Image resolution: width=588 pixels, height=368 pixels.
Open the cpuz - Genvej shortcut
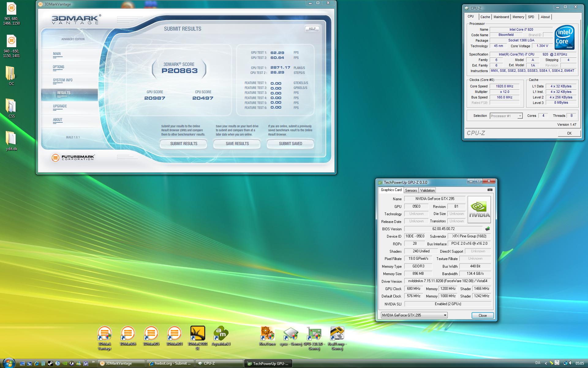pos(291,336)
